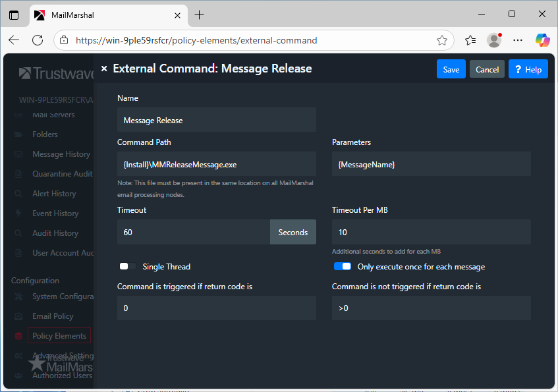Open the browser profile avatar
Viewport: 558px width, 392px height.
click(x=494, y=40)
